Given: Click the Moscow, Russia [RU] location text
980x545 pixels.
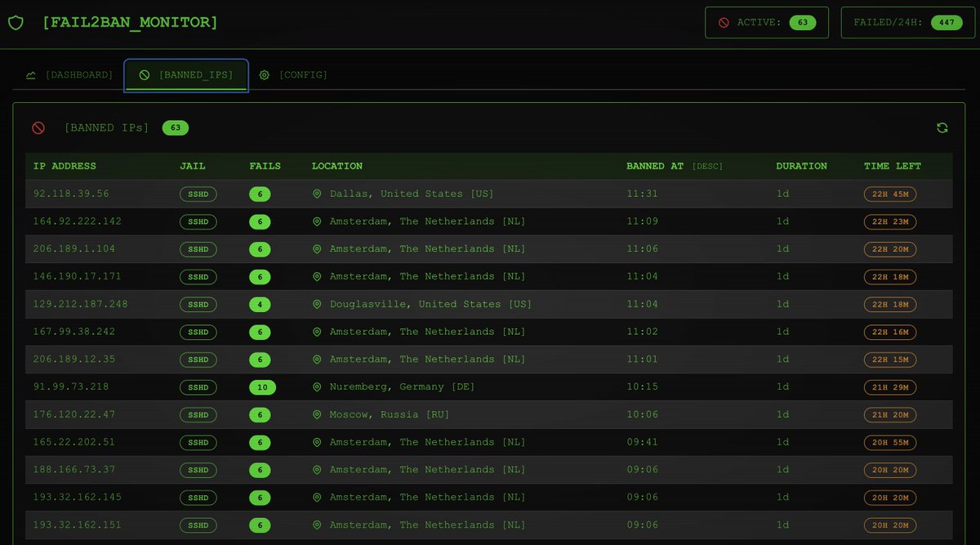Looking at the screenshot, I should 390,415.
